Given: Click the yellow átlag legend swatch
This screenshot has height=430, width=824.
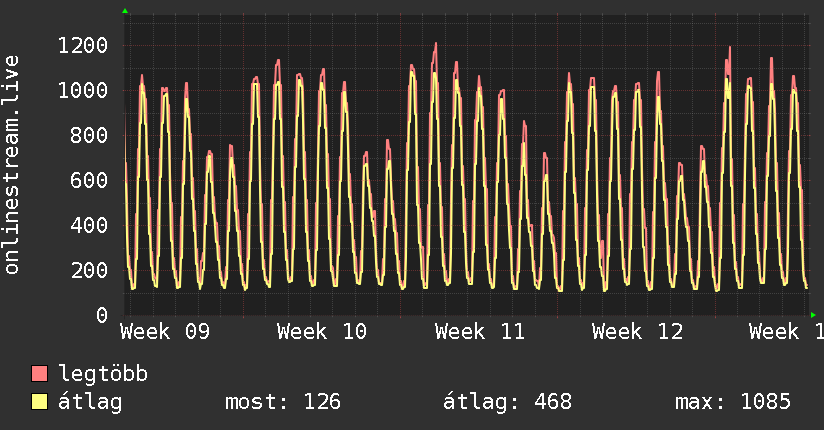Looking at the screenshot, I should click(39, 402).
